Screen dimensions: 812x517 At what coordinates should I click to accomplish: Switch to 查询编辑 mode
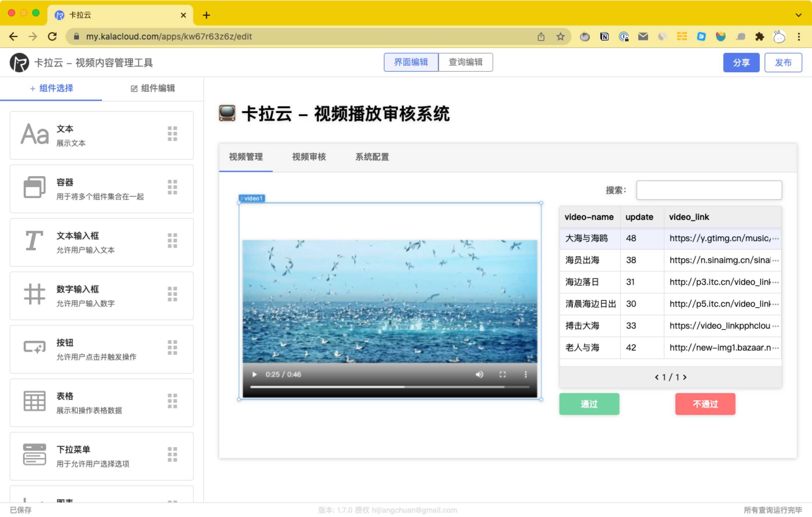(x=465, y=62)
